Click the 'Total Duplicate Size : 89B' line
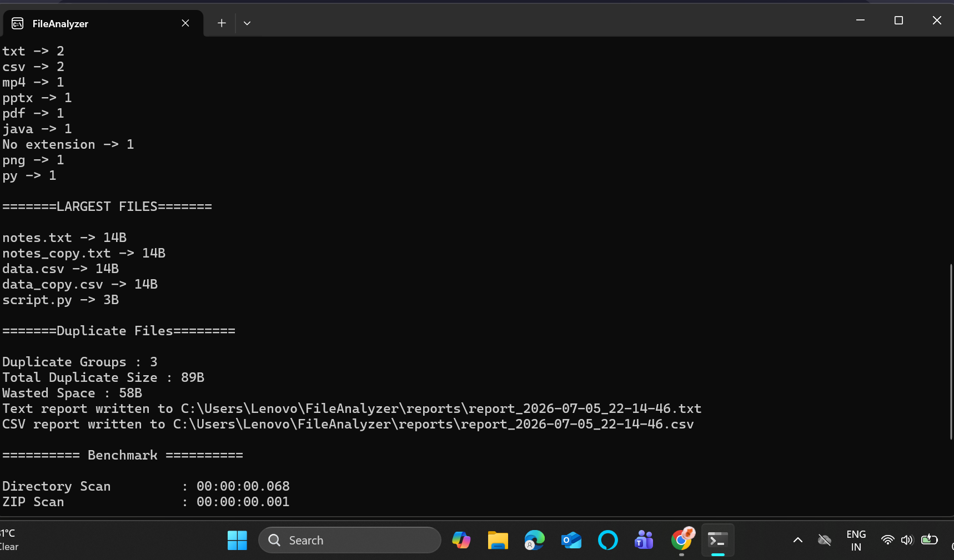The image size is (954, 560). click(x=103, y=377)
